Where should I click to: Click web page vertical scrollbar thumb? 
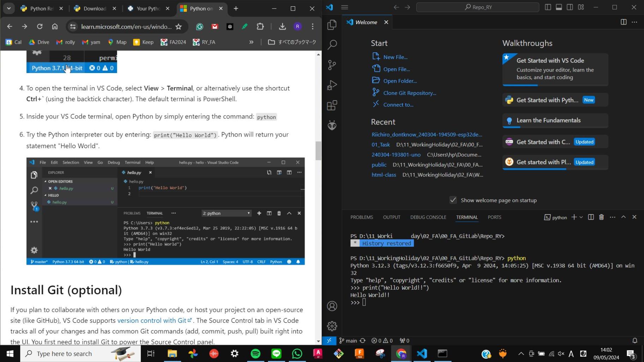(x=318, y=151)
